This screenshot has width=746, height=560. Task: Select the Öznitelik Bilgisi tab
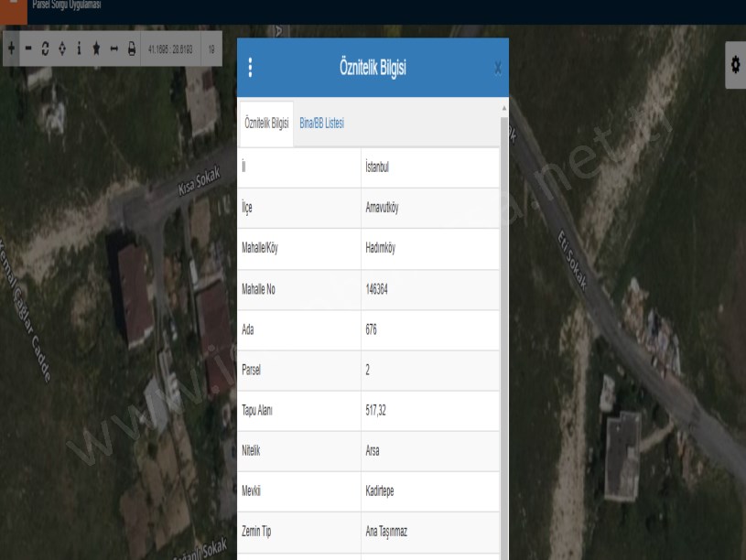266,124
